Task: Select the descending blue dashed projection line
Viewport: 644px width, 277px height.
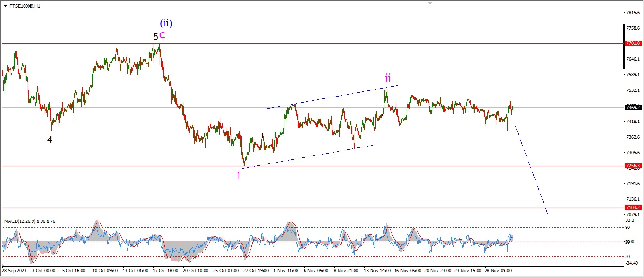Action: (x=531, y=170)
